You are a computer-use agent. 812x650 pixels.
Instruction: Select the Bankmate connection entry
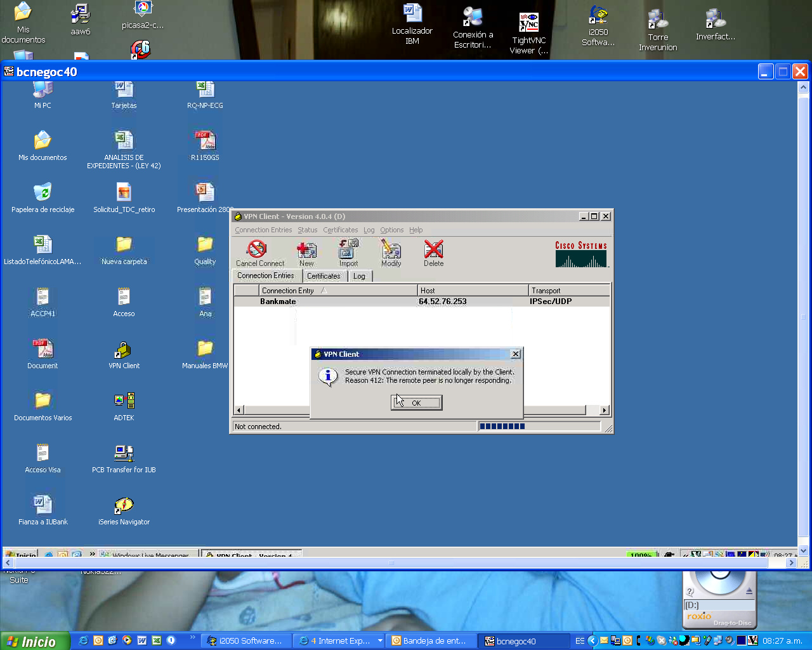(x=422, y=302)
